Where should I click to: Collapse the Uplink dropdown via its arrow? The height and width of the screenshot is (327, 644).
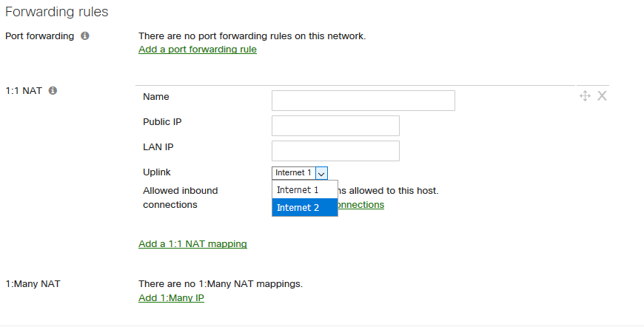(x=321, y=173)
